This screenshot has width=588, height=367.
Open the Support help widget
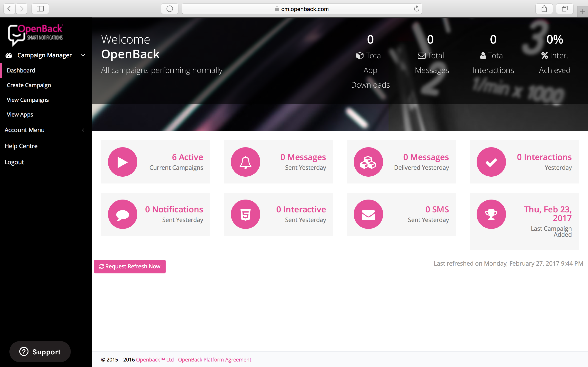(40, 352)
